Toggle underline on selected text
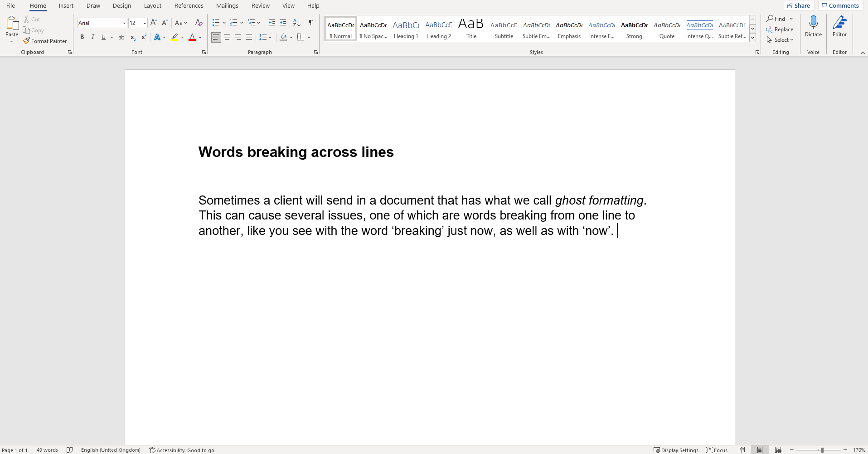 (103, 37)
